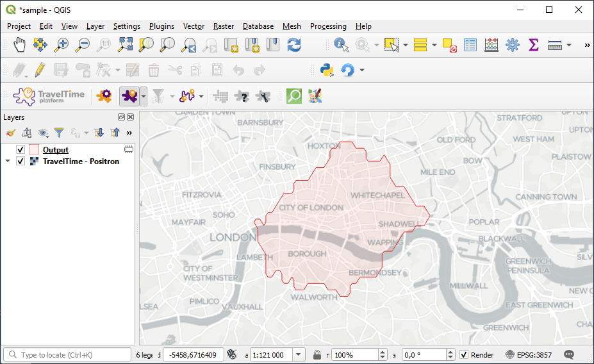The width and height of the screenshot is (594, 364).
Task: Open the messages log speech bubble
Action: pos(568,354)
